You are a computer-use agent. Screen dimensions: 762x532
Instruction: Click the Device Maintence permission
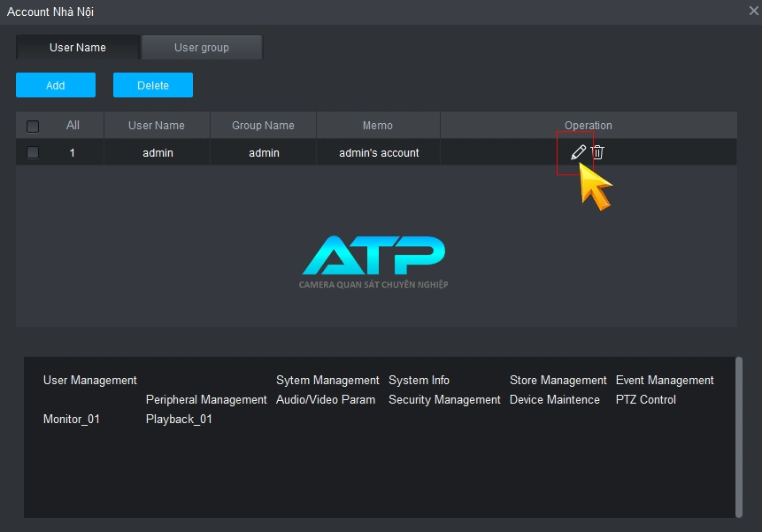pos(555,399)
